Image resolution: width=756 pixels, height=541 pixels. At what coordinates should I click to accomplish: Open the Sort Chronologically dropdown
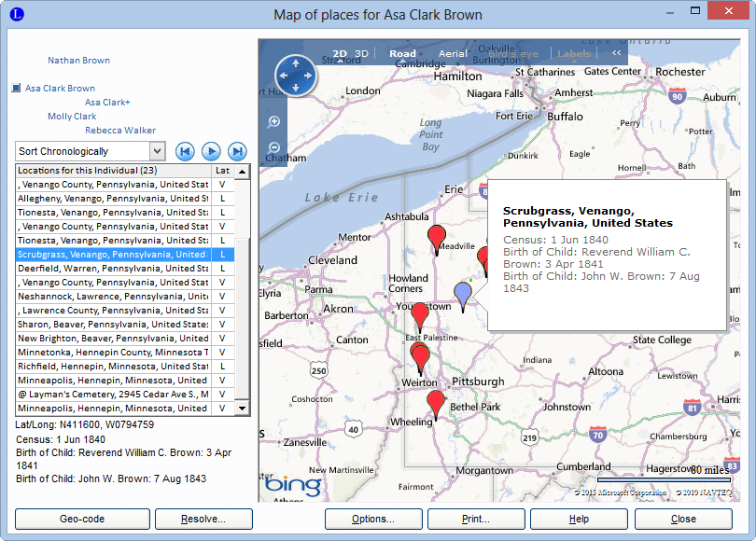(157, 151)
